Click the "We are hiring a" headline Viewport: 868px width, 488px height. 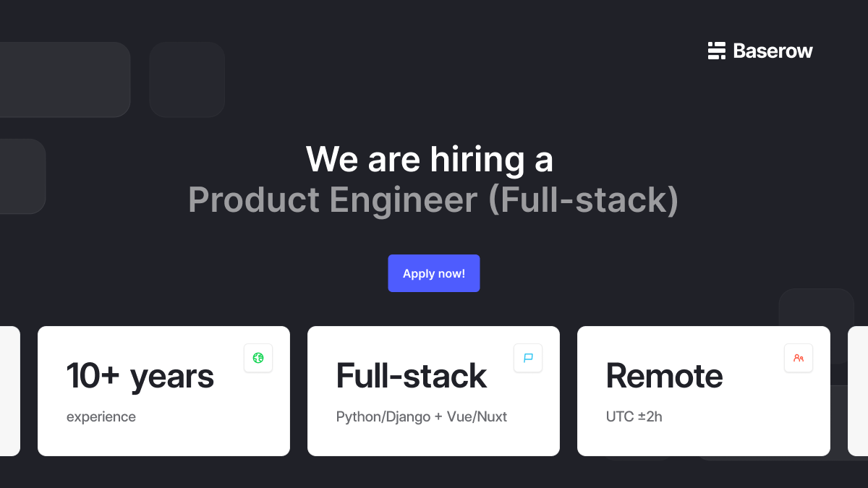click(430, 159)
